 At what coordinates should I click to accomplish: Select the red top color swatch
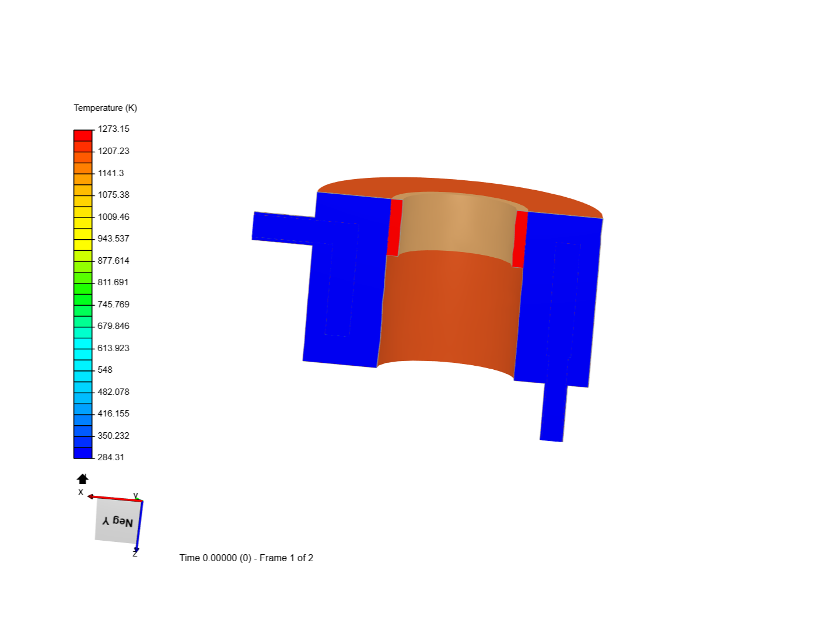coord(82,134)
